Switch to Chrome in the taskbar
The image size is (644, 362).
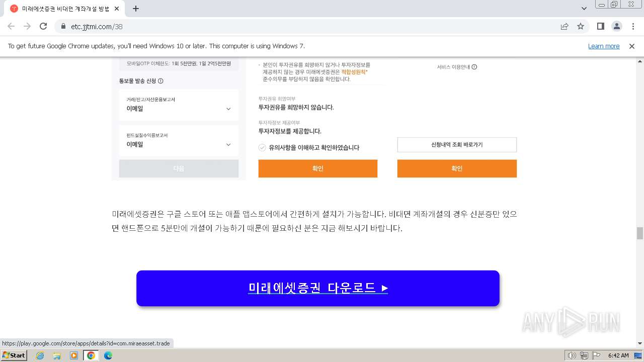pyautogui.click(x=91, y=355)
